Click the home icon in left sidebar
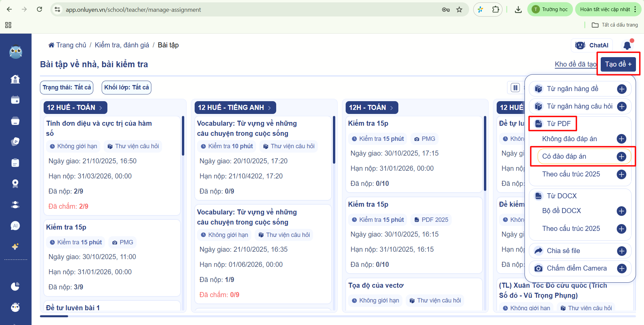The height and width of the screenshot is (325, 644). 15,79
